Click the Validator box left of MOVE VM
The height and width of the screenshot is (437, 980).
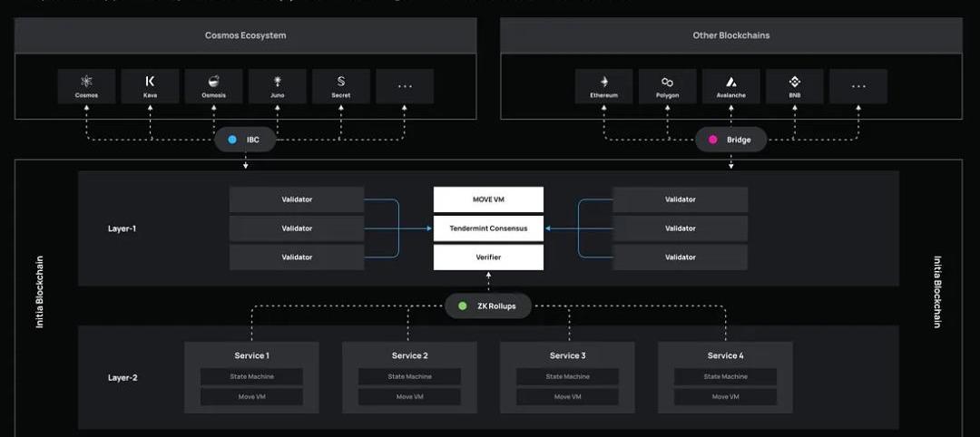(297, 199)
